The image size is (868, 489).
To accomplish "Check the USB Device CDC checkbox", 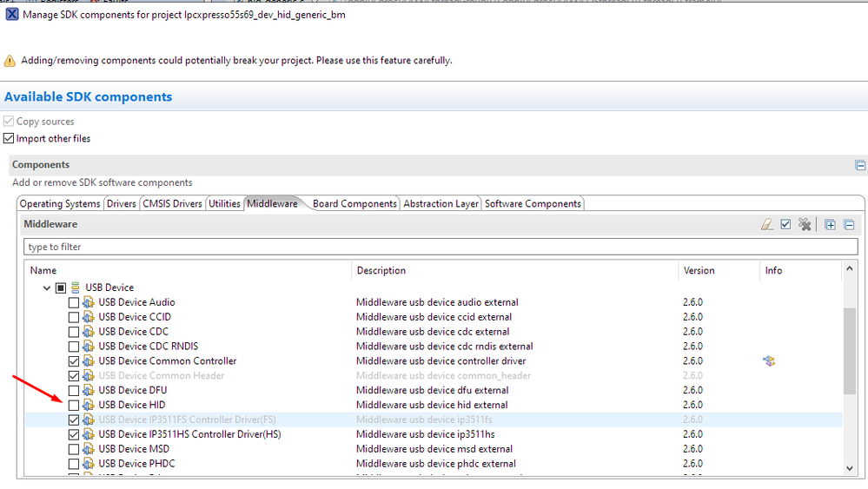I will pyautogui.click(x=74, y=332).
